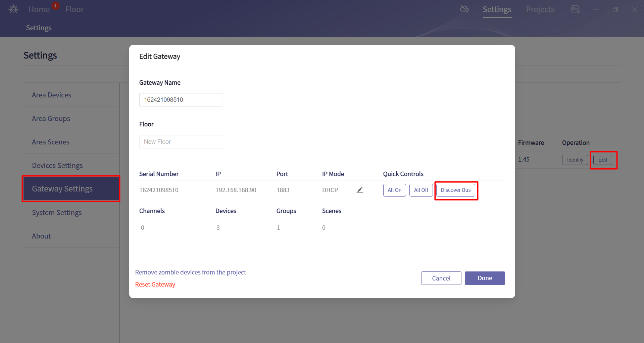Click the app logo icon
This screenshot has height=343, width=644.
13,9
